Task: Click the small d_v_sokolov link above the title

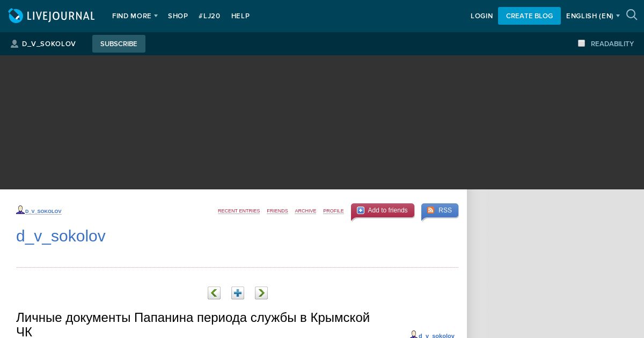Action: [43, 211]
